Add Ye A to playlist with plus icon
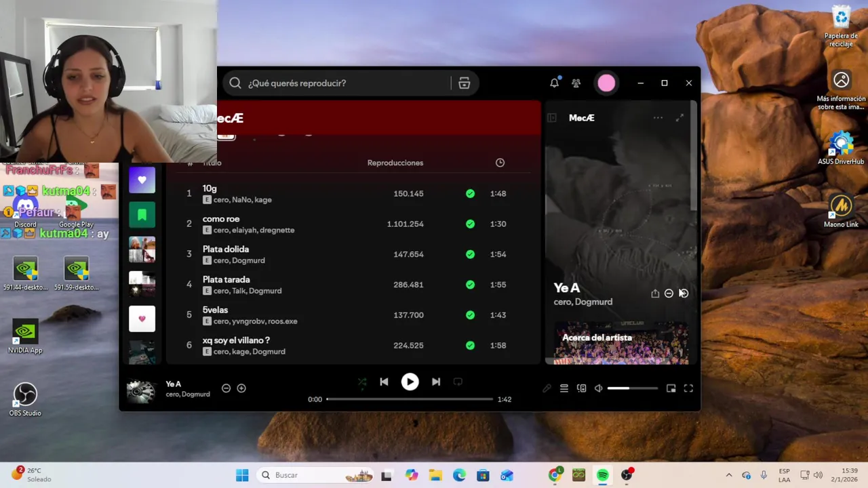 (241, 388)
